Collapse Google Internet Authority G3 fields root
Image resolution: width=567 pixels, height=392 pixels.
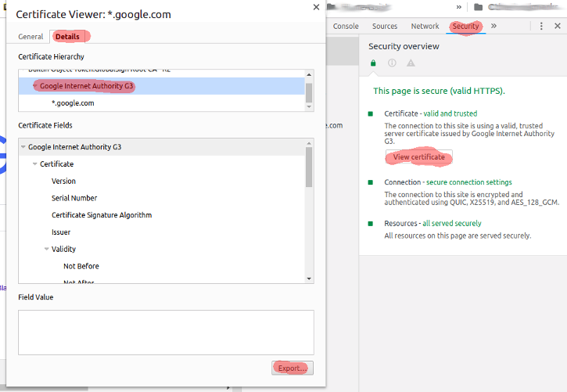23,147
